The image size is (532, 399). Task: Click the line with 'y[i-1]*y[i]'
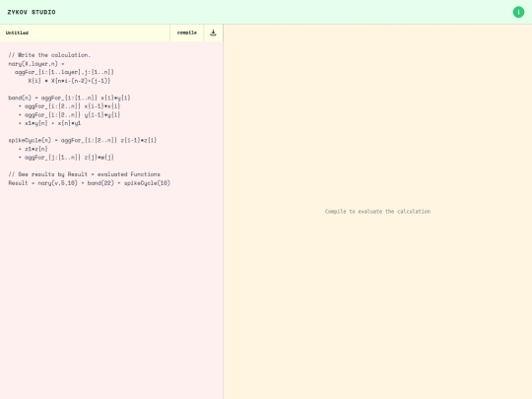tap(69, 114)
